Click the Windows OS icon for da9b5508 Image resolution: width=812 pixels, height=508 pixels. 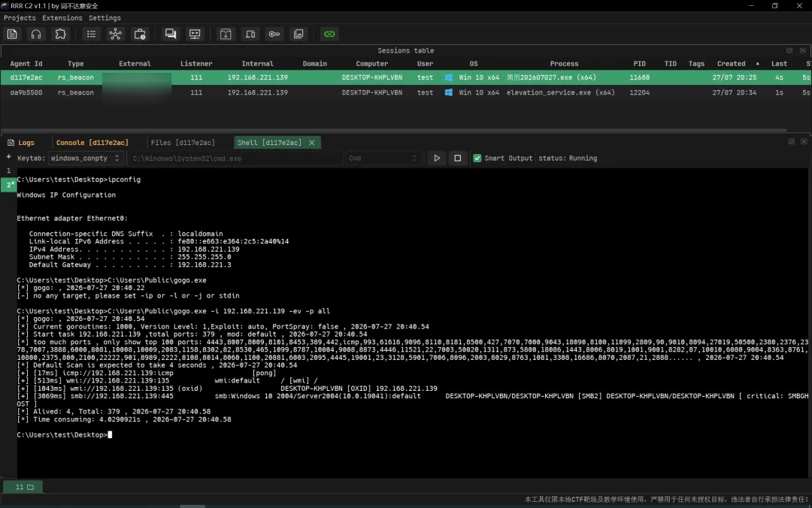click(x=448, y=92)
